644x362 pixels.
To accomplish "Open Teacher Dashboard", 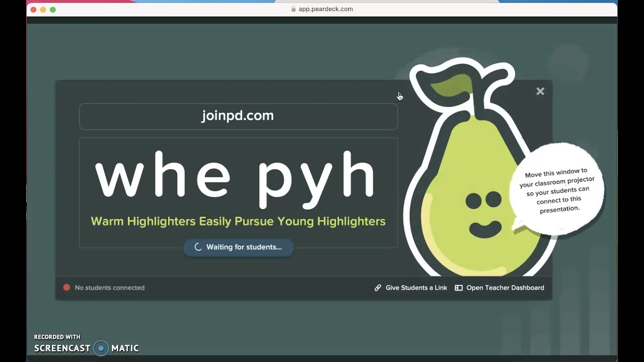I will (x=500, y=288).
